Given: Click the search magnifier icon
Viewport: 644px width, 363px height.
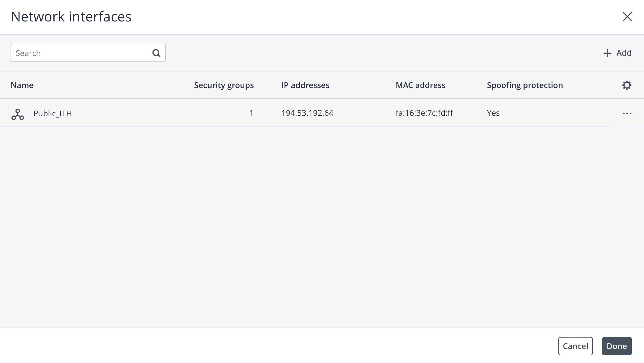Looking at the screenshot, I should (x=156, y=53).
